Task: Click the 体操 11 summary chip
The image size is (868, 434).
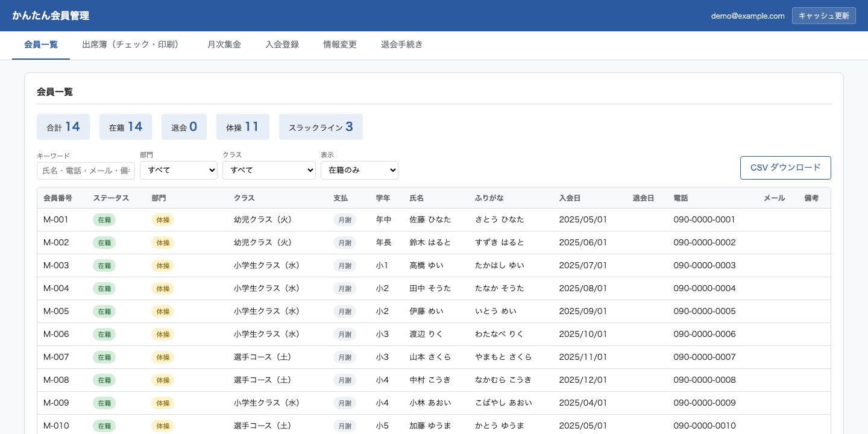Action: tap(242, 127)
